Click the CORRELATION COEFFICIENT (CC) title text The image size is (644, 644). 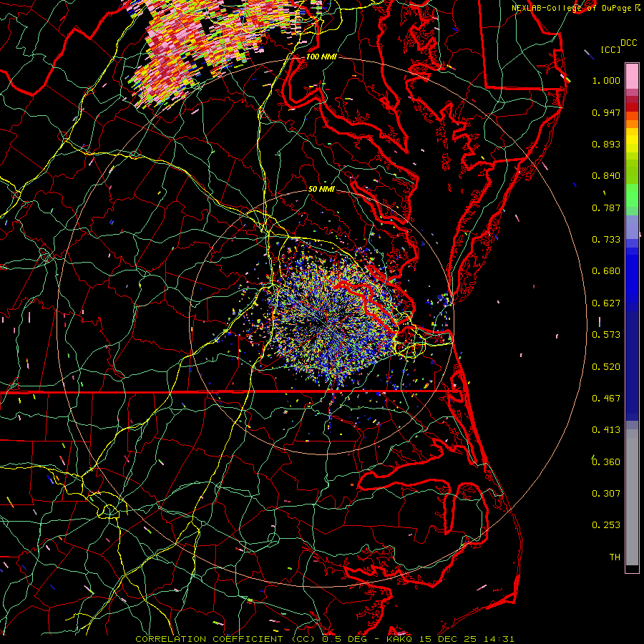click(x=225, y=639)
